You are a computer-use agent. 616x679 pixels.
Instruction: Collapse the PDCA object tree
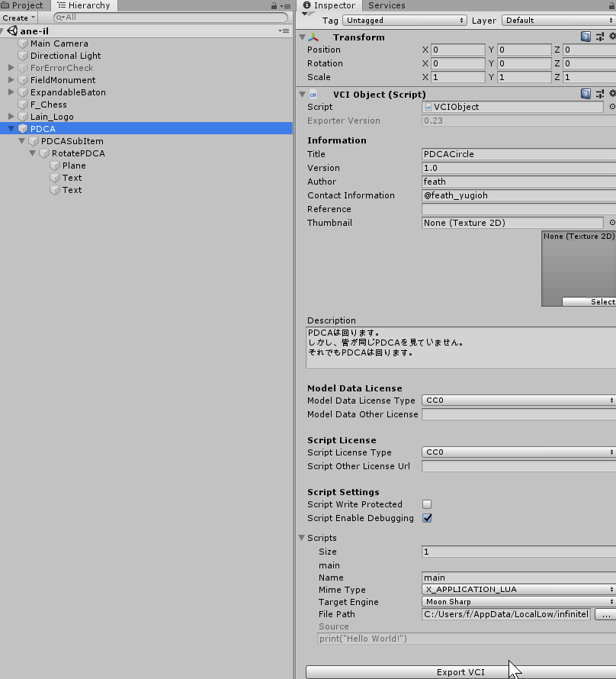11,129
